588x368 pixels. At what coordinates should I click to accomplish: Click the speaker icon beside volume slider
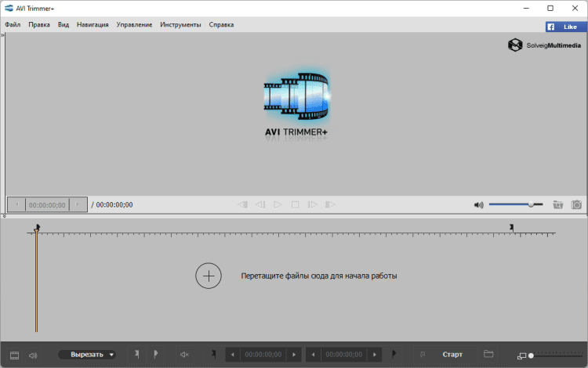point(478,205)
